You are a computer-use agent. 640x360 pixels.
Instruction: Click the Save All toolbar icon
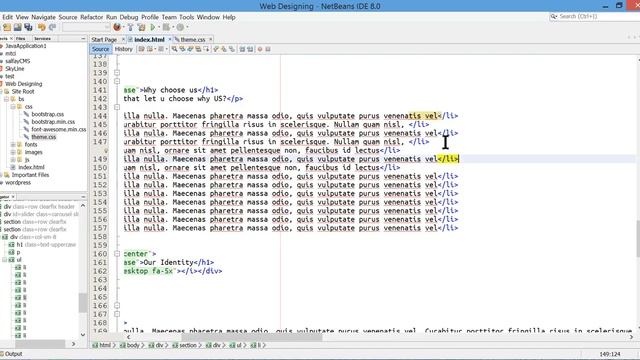pos(28,27)
